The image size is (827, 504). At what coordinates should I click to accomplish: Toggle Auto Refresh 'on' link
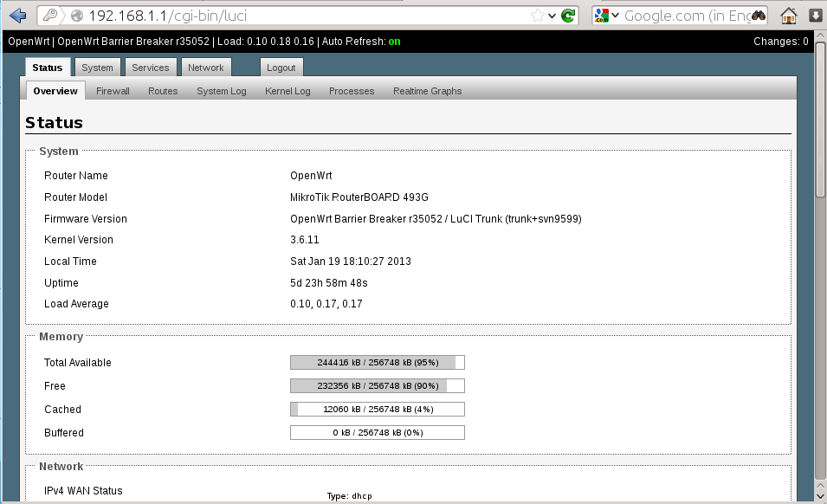coord(395,42)
